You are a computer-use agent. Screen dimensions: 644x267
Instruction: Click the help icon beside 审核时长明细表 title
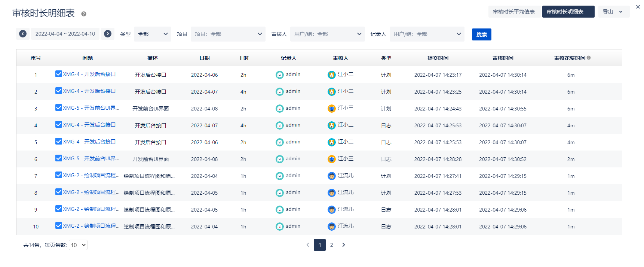click(x=84, y=14)
